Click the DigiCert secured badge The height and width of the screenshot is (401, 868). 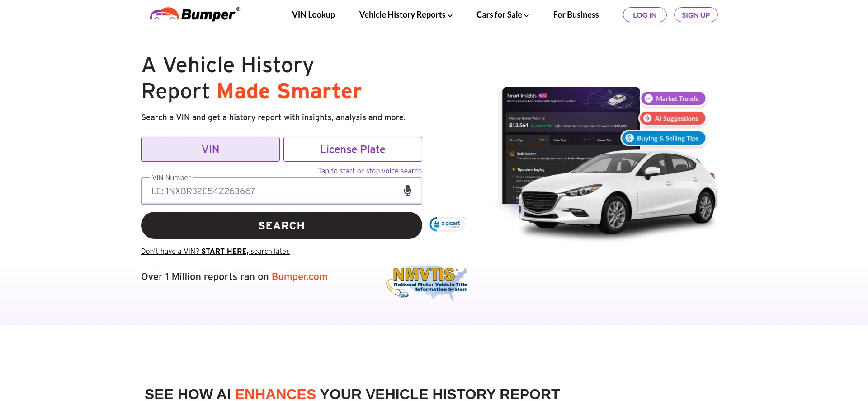tap(447, 224)
